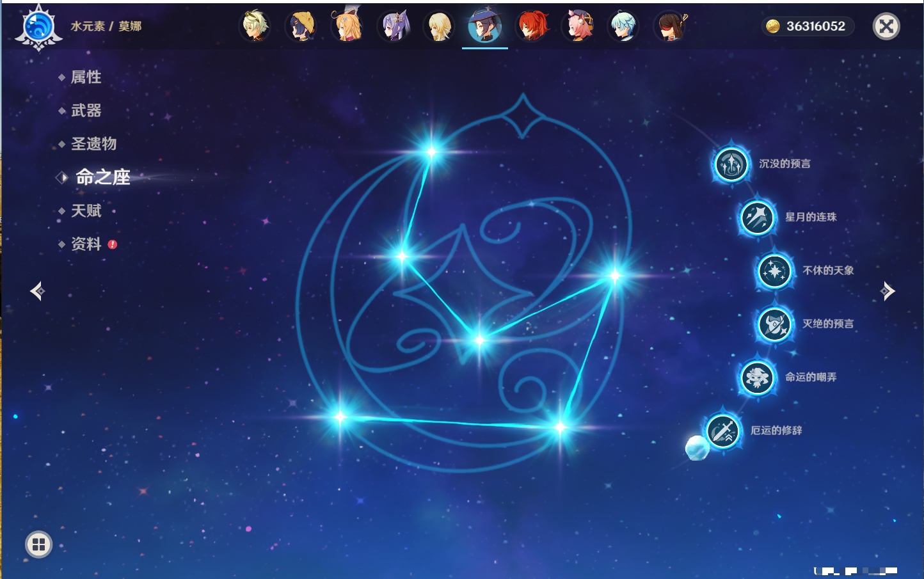Click the gold Mora coin icon
924x579 pixels.
tap(773, 26)
